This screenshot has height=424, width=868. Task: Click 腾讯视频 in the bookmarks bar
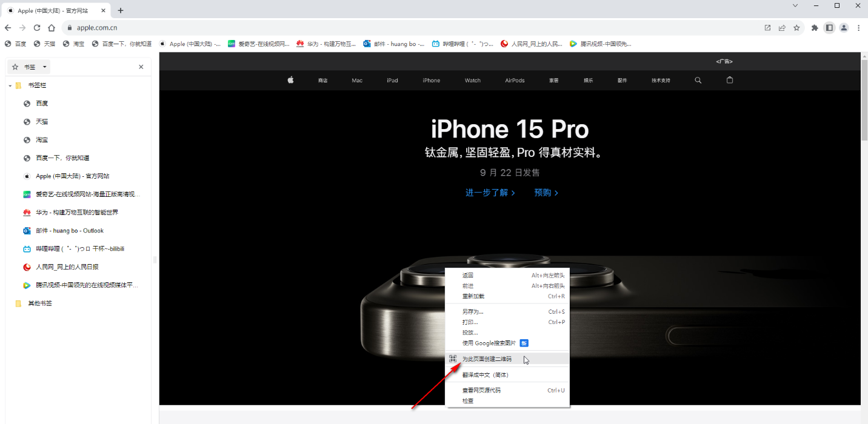pyautogui.click(x=600, y=44)
